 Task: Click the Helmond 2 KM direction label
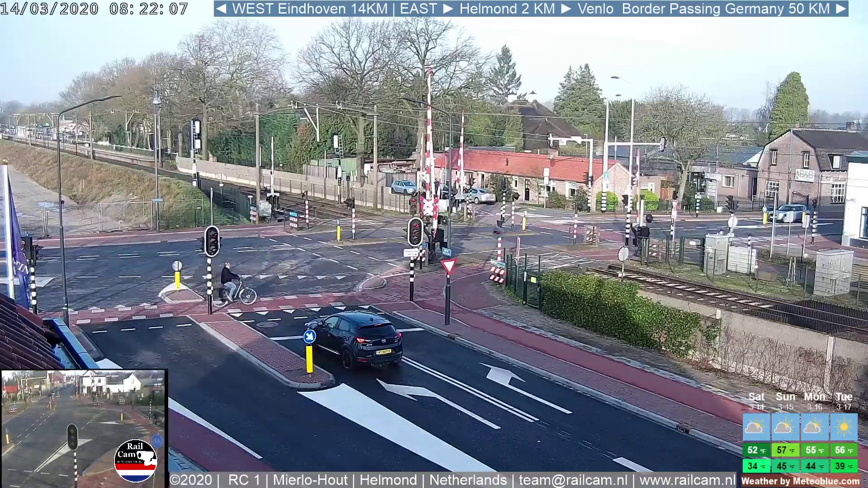click(507, 9)
